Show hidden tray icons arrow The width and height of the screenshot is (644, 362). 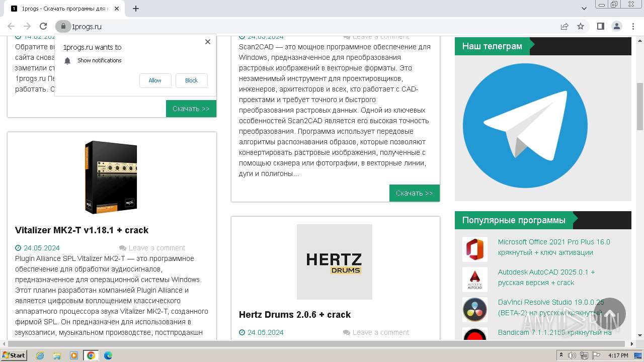[x=562, y=355]
